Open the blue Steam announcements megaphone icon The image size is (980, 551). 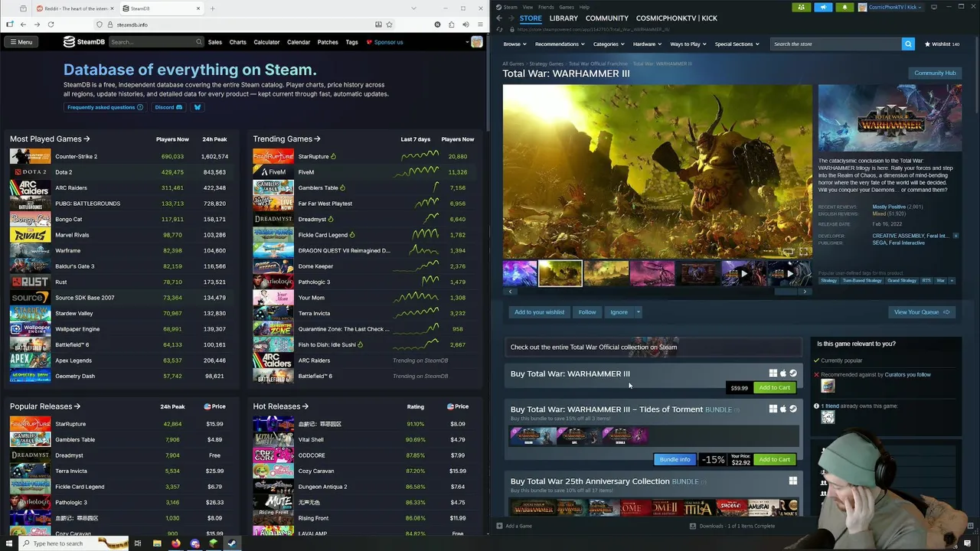(x=823, y=7)
